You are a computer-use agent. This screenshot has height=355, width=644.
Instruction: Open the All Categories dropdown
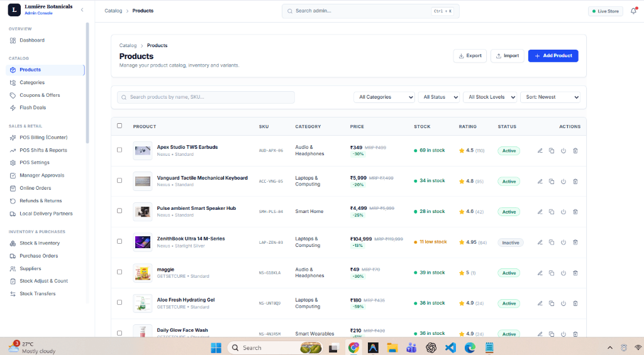tap(384, 97)
